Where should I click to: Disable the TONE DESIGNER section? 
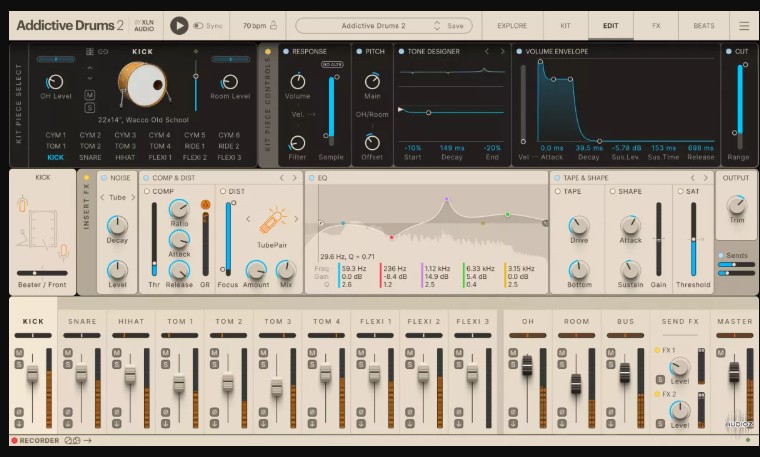pos(401,51)
